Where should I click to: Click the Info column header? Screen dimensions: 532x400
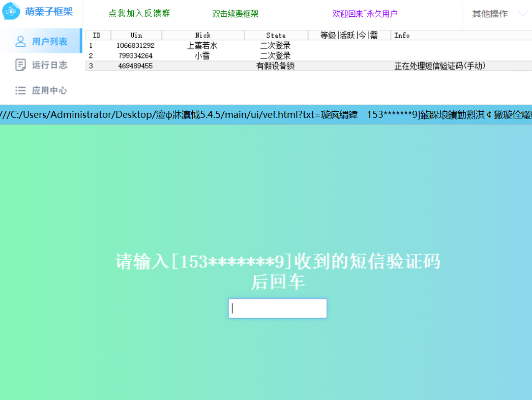[x=461, y=35]
